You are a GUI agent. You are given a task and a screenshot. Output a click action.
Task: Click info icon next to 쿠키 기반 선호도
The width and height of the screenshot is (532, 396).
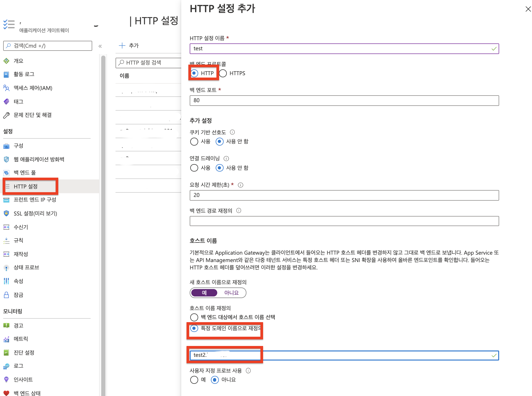point(232,132)
